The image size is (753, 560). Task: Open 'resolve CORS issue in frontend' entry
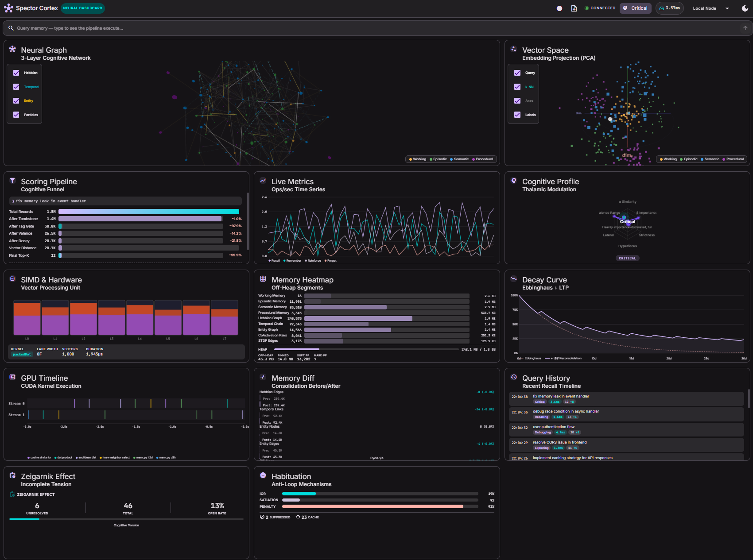626,445
